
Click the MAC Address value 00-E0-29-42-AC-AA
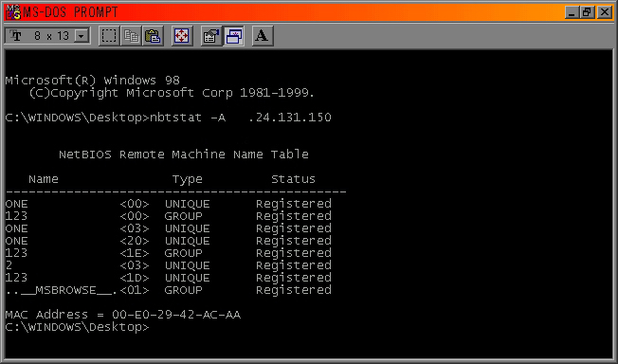[x=176, y=315]
